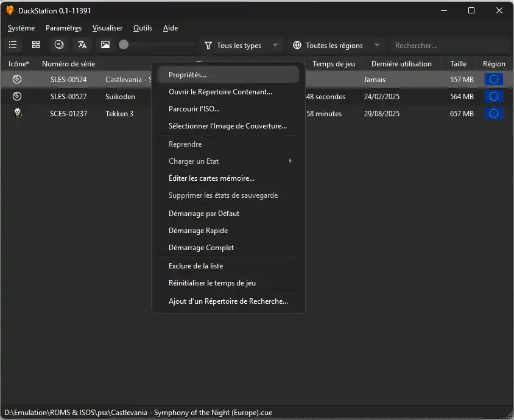
Task: Click the Castlevania title cell
Action: 128,80
